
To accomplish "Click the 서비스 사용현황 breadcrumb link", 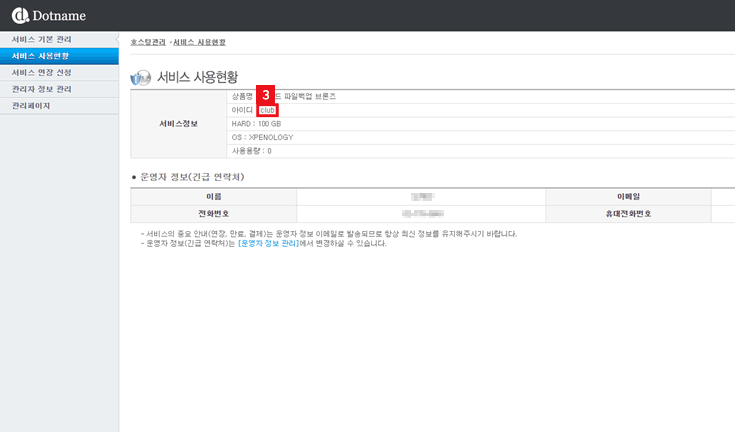I will [200, 42].
